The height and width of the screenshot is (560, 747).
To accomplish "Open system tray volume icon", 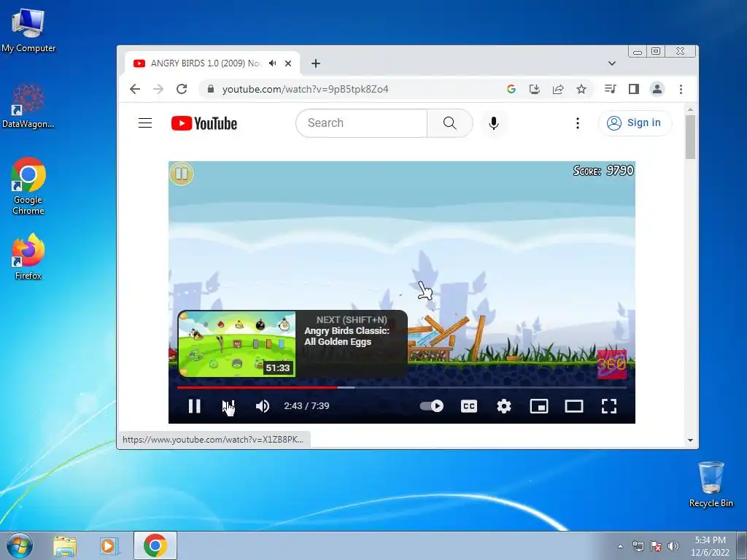I will (x=673, y=546).
